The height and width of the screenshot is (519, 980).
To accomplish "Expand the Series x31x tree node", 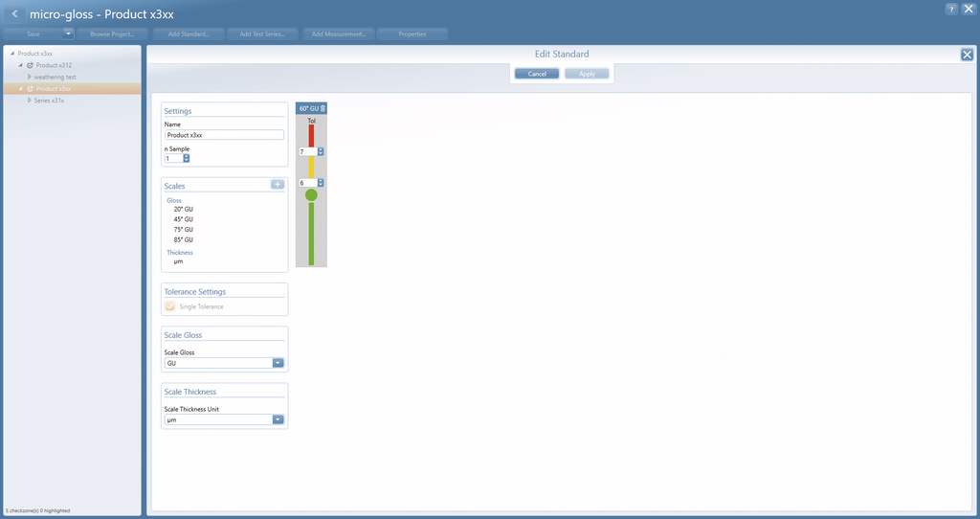I will 29,100.
